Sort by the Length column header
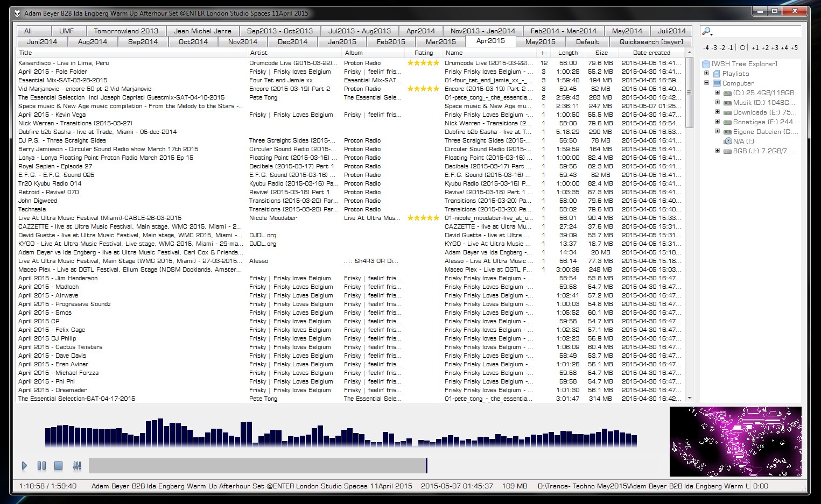The height and width of the screenshot is (504, 821). 567,53
